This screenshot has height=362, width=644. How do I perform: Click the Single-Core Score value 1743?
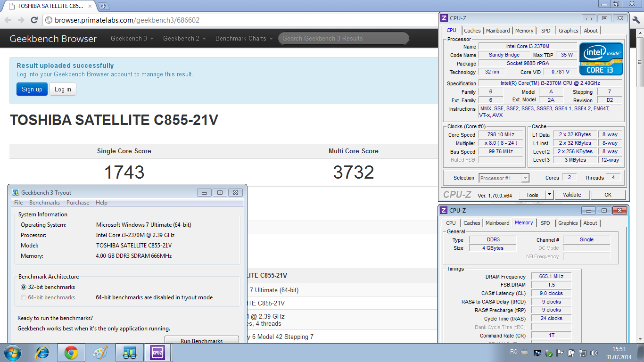tap(124, 173)
